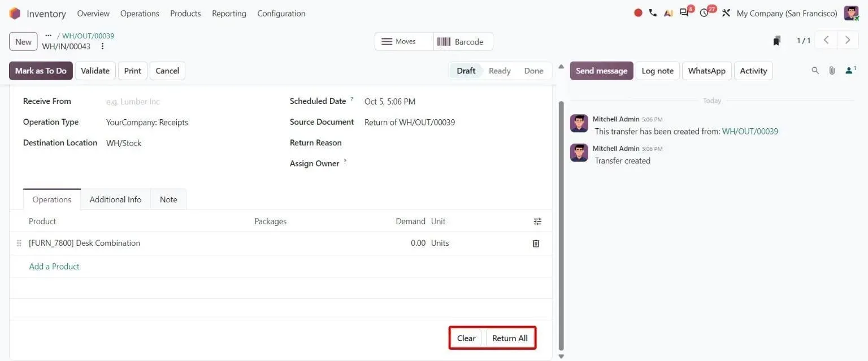Image resolution: width=868 pixels, height=361 pixels.
Task: Click the Print button
Action: click(133, 71)
